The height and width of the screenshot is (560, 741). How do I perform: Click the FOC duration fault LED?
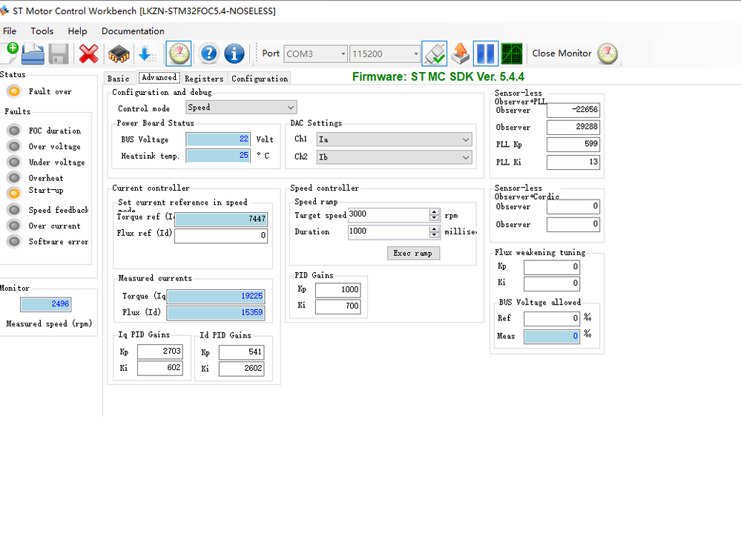click(x=14, y=131)
